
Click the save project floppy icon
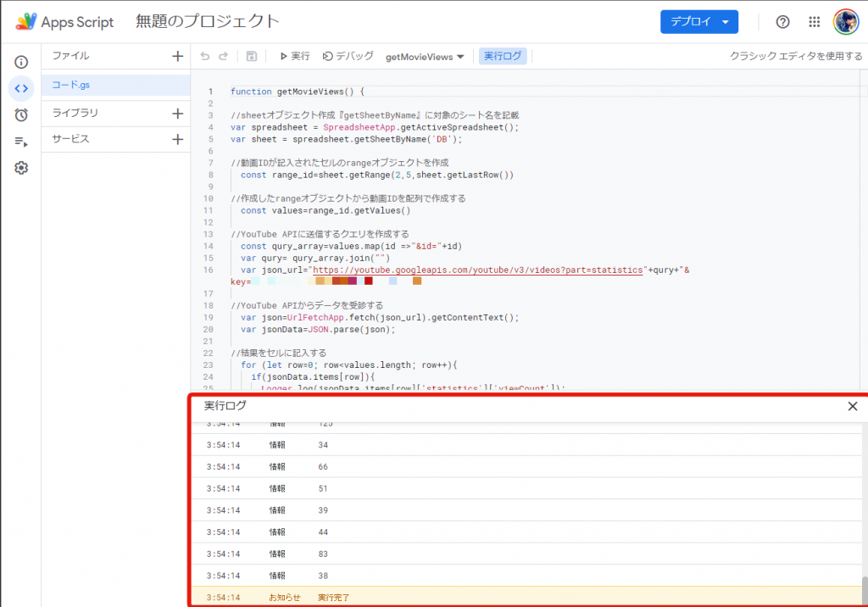coord(252,57)
